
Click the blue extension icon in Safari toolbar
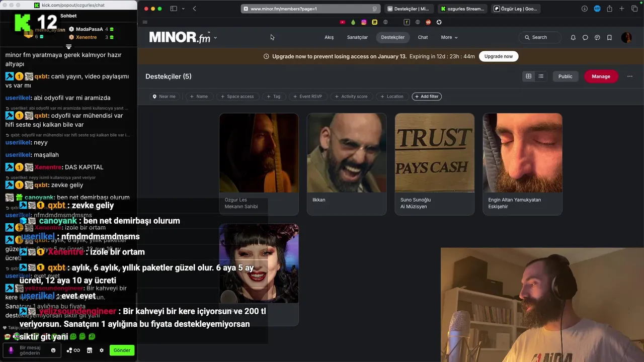point(597,9)
